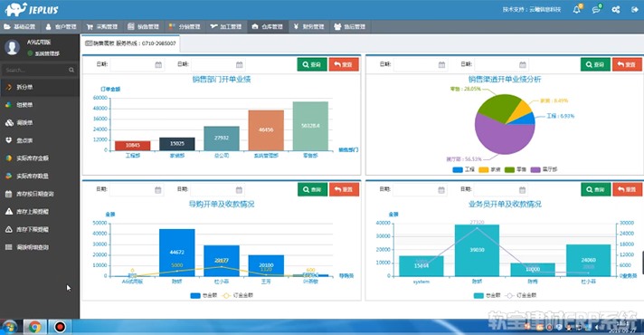Click the blue bar labeled 44672
This screenshot has width=644, height=335.
[177, 253]
